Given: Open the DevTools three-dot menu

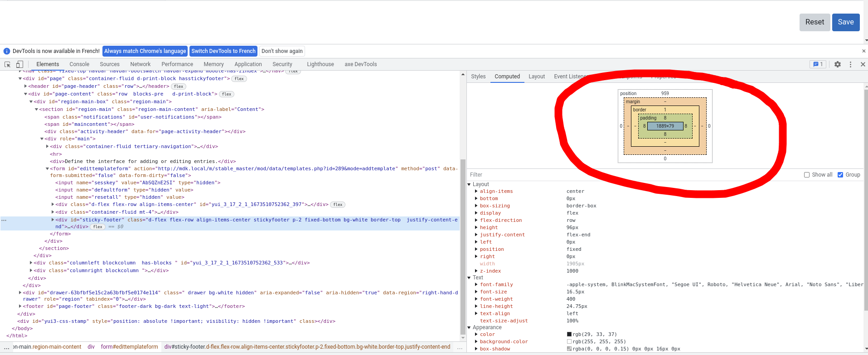Looking at the screenshot, I should point(850,64).
